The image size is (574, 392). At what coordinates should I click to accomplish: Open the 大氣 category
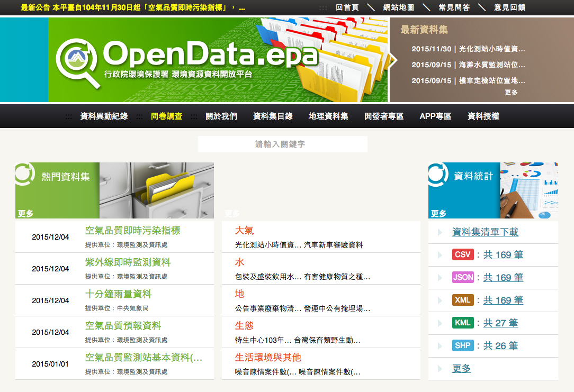244,230
